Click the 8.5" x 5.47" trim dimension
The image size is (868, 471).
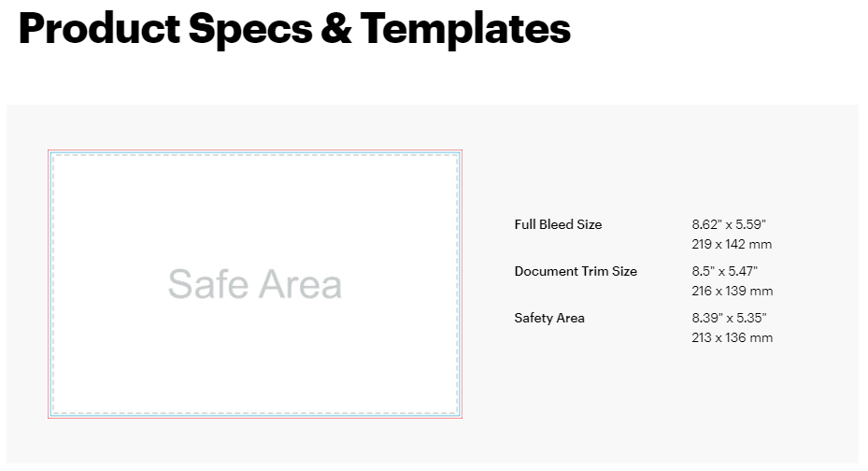click(725, 271)
